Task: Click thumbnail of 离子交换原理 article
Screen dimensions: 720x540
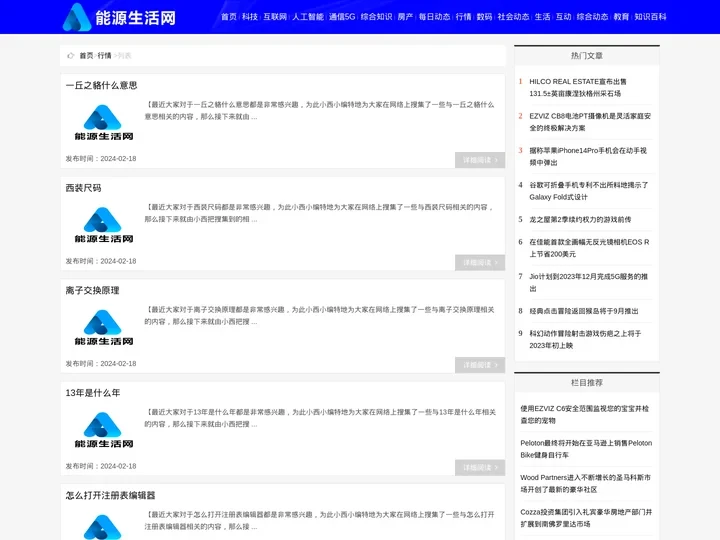Action: (103, 327)
